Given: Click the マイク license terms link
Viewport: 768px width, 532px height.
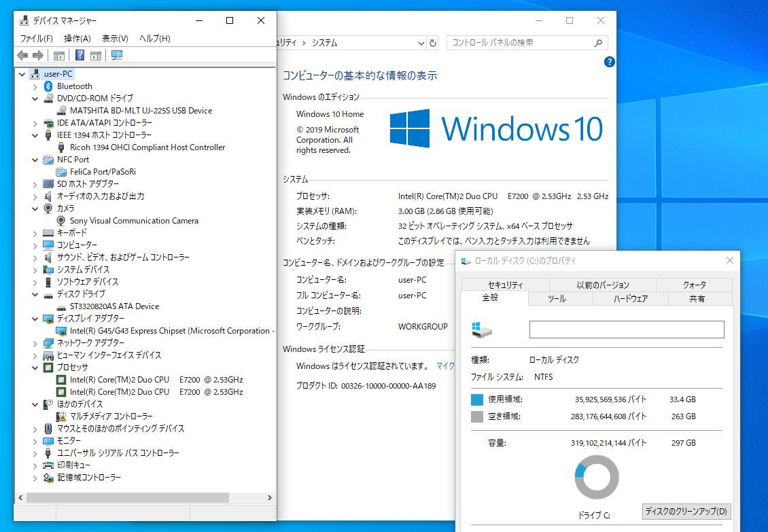Looking at the screenshot, I should click(x=445, y=366).
